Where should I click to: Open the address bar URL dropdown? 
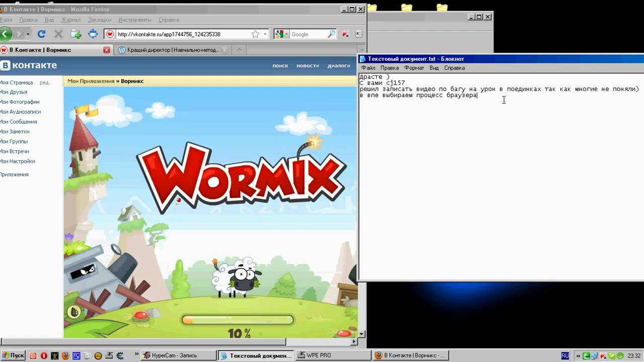(x=265, y=34)
